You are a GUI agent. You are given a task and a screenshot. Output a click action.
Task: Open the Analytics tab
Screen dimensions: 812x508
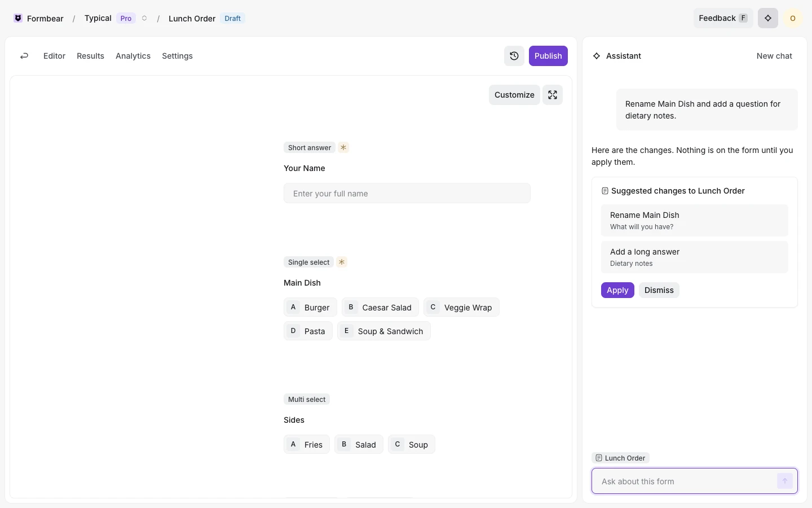tap(133, 56)
